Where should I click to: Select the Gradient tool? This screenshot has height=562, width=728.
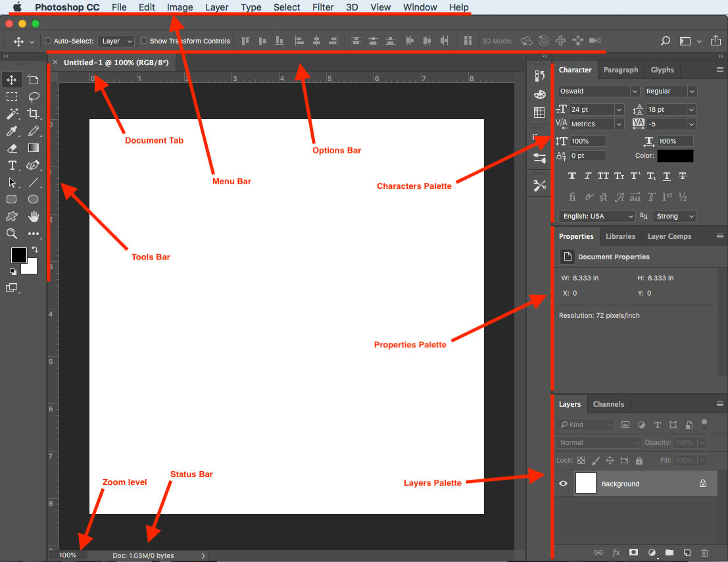[x=33, y=148]
